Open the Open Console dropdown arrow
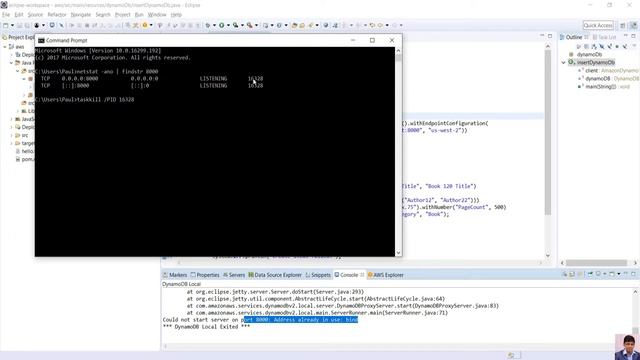Viewport: 640px width, 360px height. pyautogui.click(x=619, y=274)
